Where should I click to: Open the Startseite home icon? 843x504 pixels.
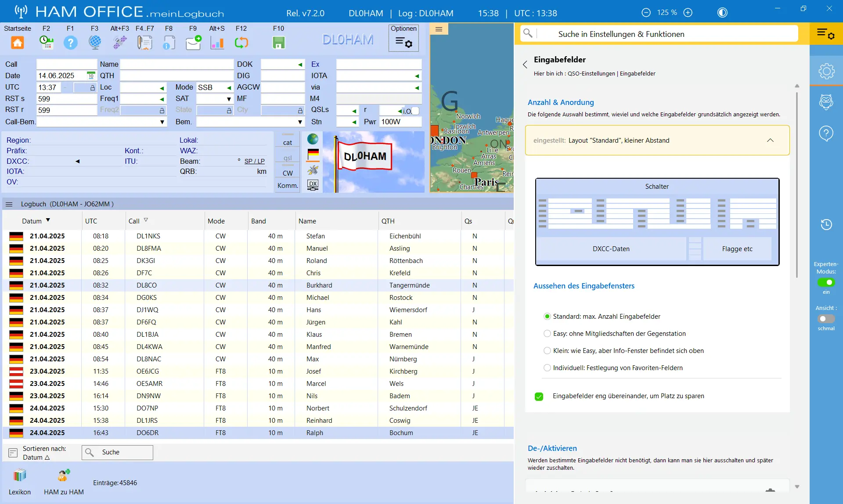[17, 43]
